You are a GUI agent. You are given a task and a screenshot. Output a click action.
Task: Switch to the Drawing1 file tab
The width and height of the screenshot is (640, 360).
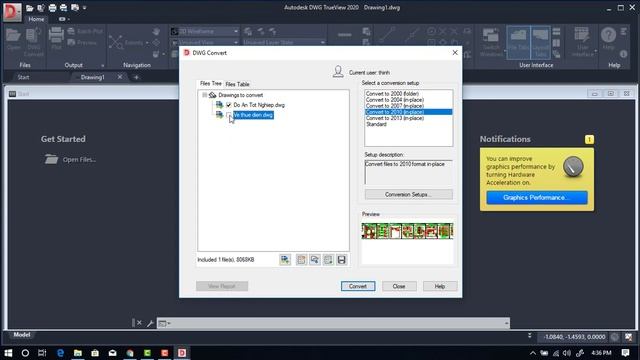93,77
